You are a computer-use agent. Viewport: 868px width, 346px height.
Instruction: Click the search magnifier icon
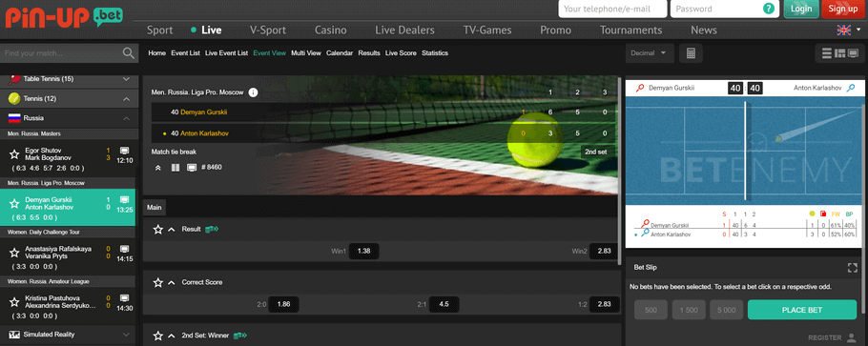pos(129,53)
